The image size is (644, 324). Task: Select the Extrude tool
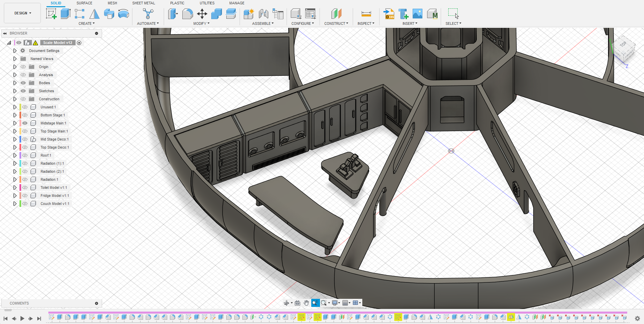click(x=65, y=14)
